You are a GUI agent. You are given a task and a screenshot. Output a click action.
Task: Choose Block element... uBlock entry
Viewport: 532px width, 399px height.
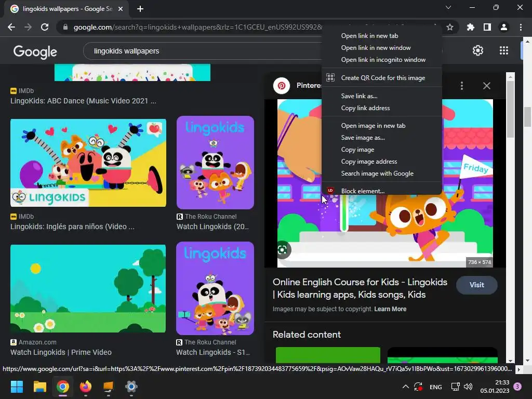(382, 191)
